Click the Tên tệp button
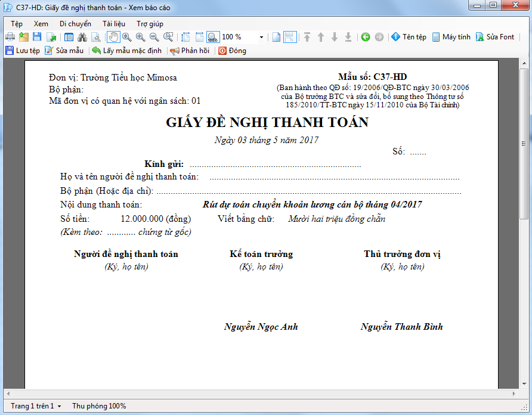 point(409,37)
